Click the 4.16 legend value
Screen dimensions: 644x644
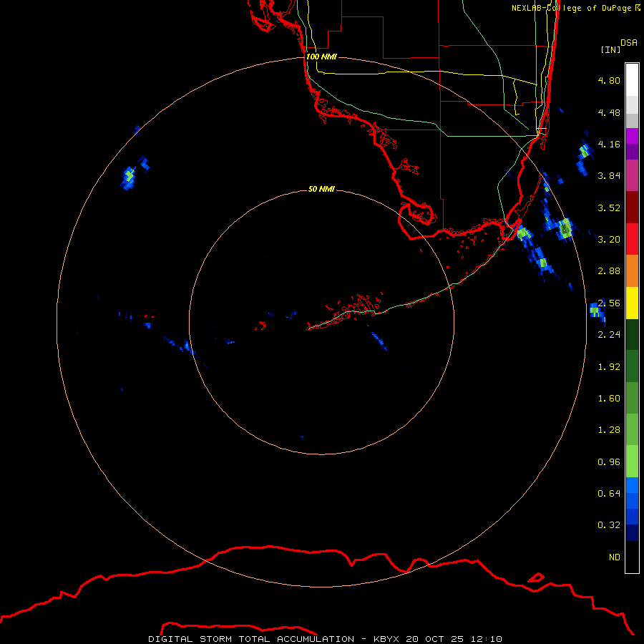[x=609, y=144]
